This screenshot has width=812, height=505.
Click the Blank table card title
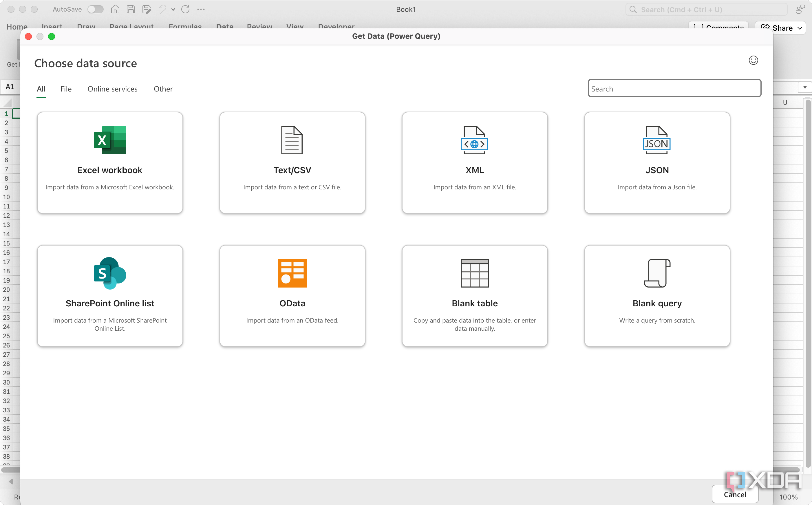[x=475, y=303]
